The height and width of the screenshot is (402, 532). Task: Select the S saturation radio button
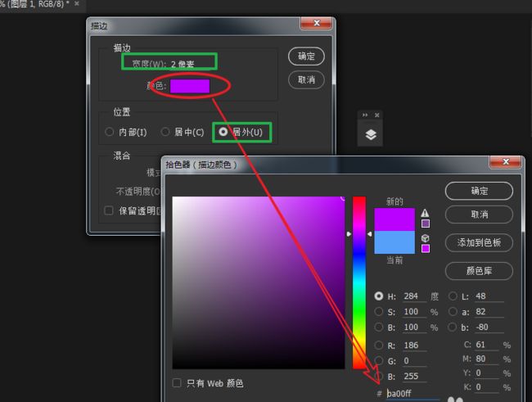pos(379,311)
